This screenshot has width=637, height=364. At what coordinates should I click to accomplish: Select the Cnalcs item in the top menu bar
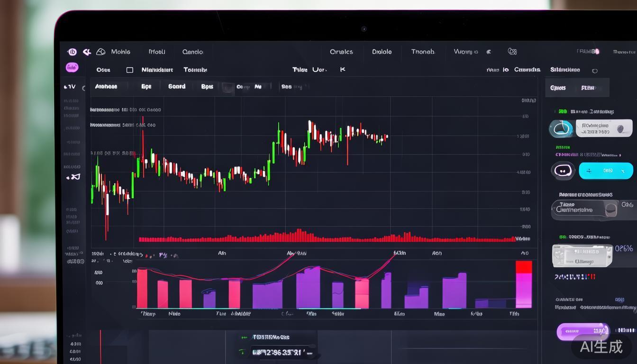341,51
